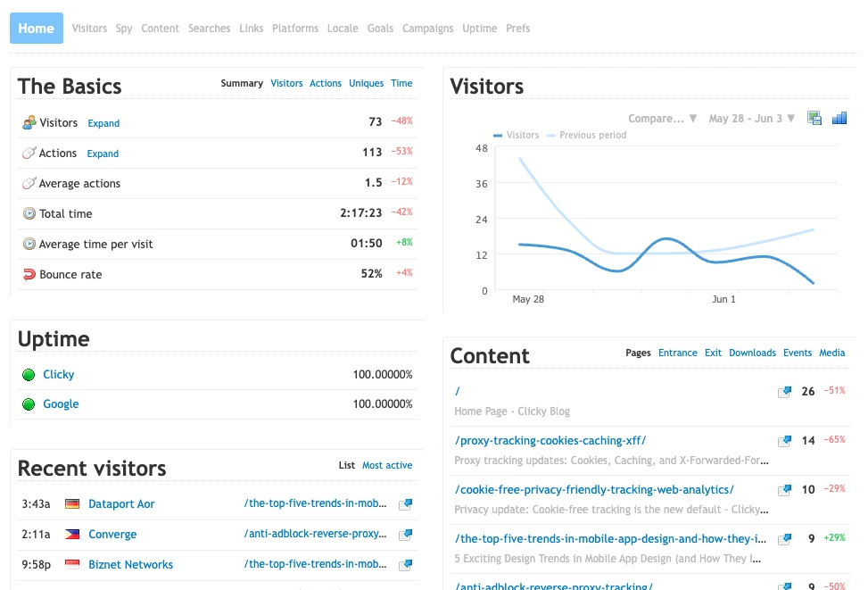Open the Google uptime monitor link

(61, 404)
